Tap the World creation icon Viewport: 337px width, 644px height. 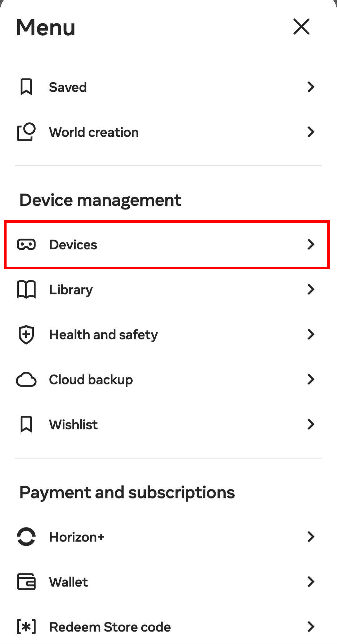26,132
